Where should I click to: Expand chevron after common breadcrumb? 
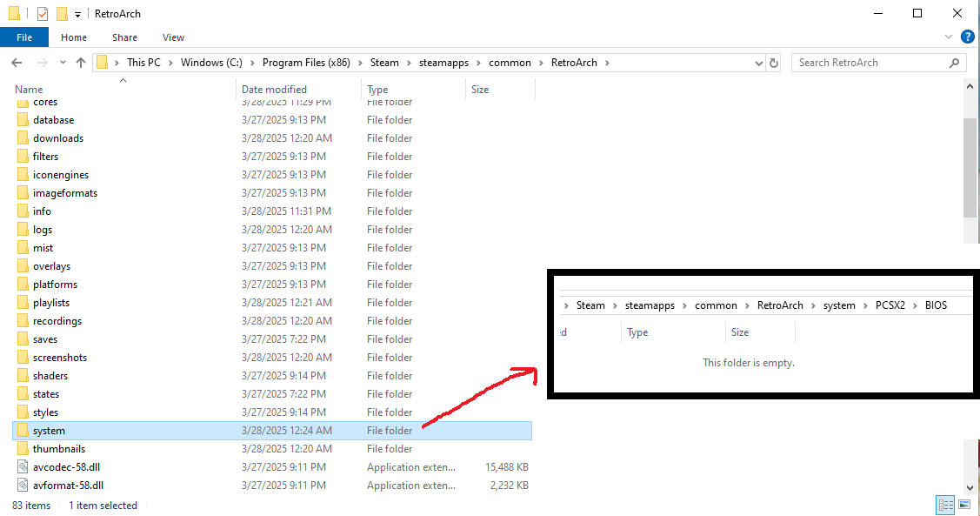coord(541,63)
